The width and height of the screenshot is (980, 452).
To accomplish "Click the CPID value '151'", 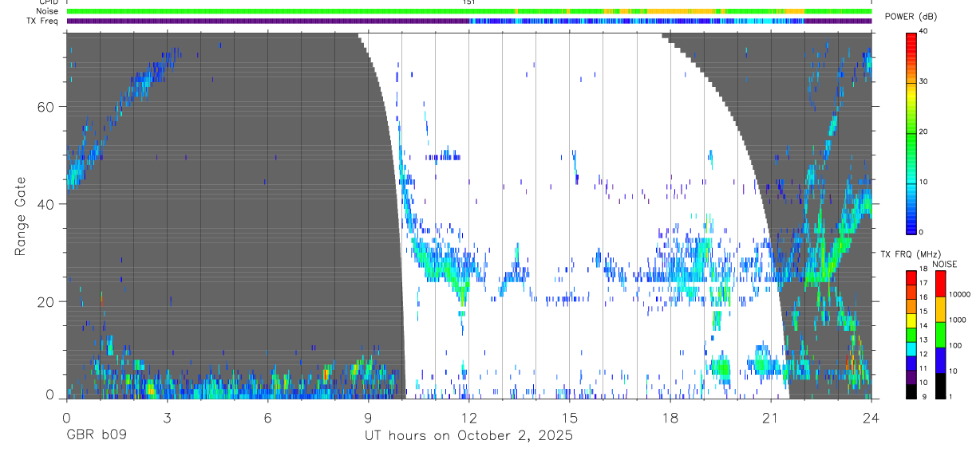I will pyautogui.click(x=468, y=2).
